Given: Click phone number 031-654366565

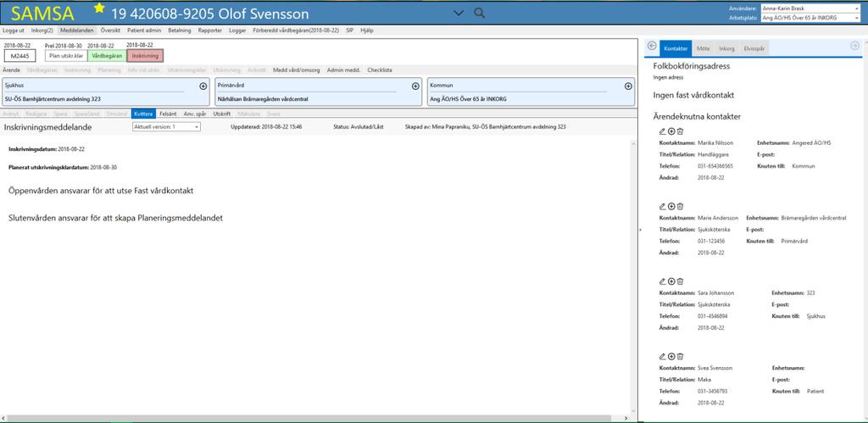Looking at the screenshot, I should click(715, 166).
